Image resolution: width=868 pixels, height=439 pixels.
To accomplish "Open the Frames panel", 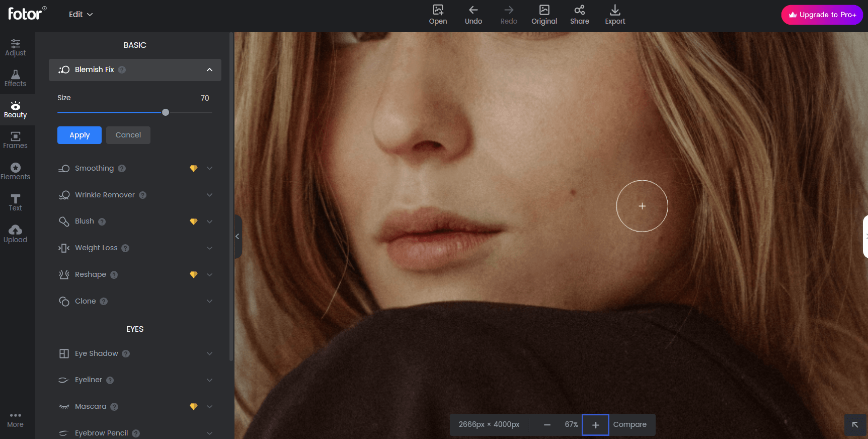I will 16,140.
